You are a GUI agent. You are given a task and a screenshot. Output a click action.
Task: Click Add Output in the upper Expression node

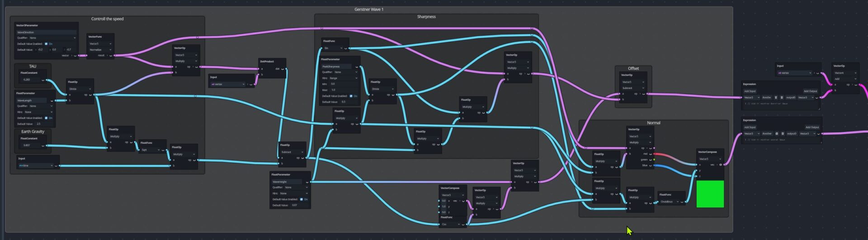[811, 91]
